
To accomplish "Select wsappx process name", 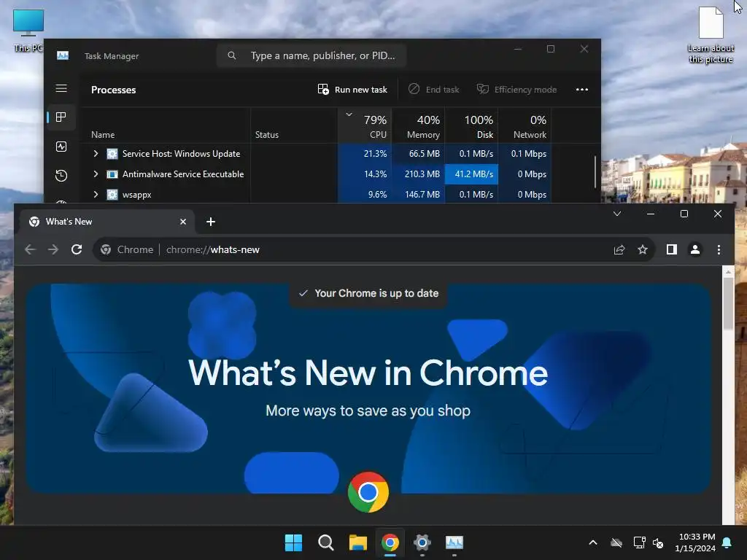I will pos(136,195).
